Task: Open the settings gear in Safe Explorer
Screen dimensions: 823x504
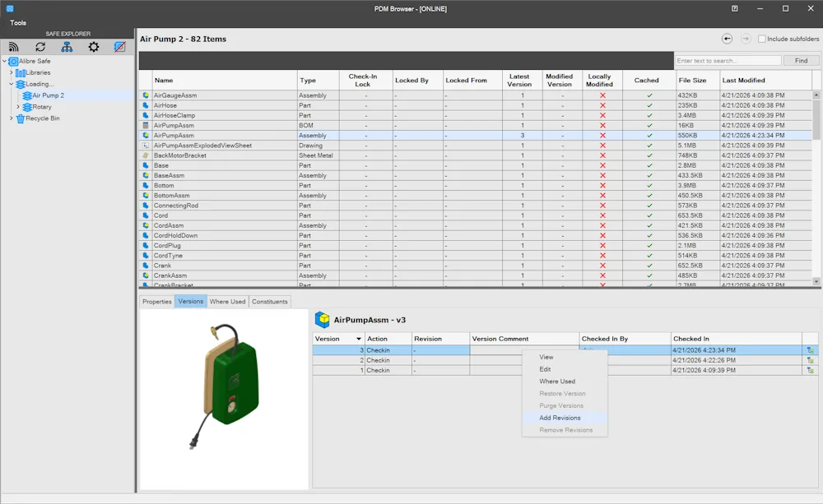Action: click(94, 47)
